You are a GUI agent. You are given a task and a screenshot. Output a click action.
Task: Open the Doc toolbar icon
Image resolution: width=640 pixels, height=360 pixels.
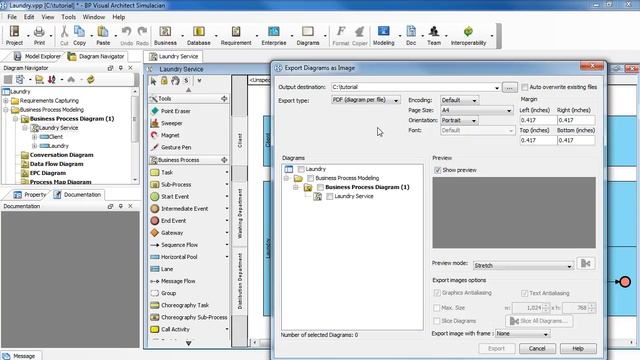coord(411,35)
